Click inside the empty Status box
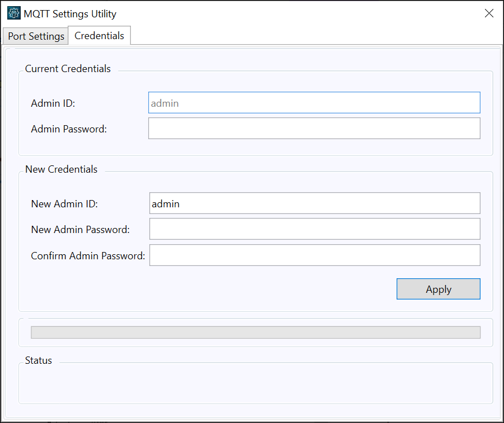The width and height of the screenshot is (504, 423). pyautogui.click(x=256, y=383)
